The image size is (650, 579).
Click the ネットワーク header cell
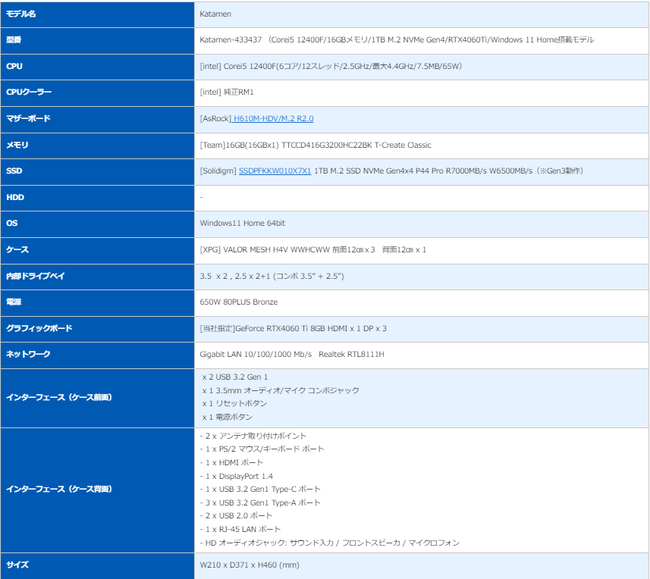pos(97,355)
